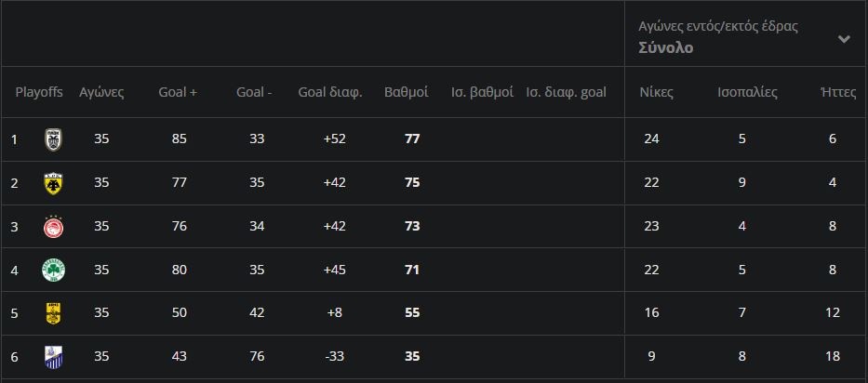Click the Panathinaikos club crest in fourth place
The image size is (868, 383).
click(x=53, y=271)
